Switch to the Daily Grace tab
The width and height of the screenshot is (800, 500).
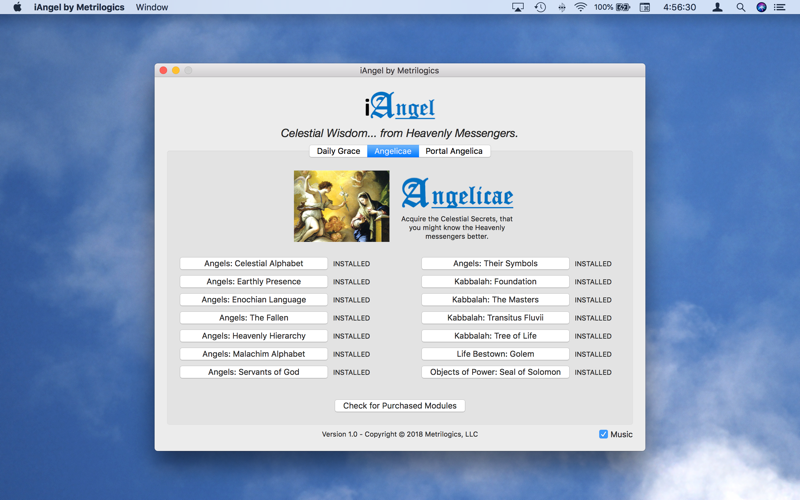pyautogui.click(x=338, y=151)
